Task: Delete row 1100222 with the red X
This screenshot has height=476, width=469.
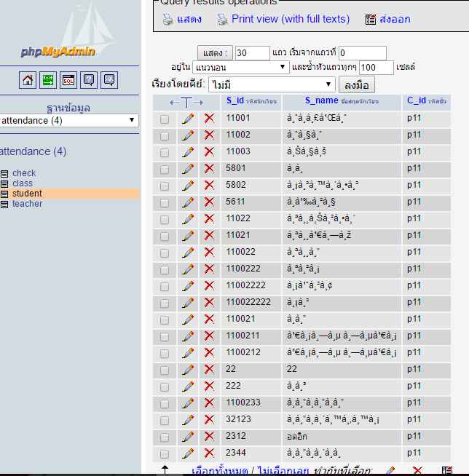Action: (209, 269)
